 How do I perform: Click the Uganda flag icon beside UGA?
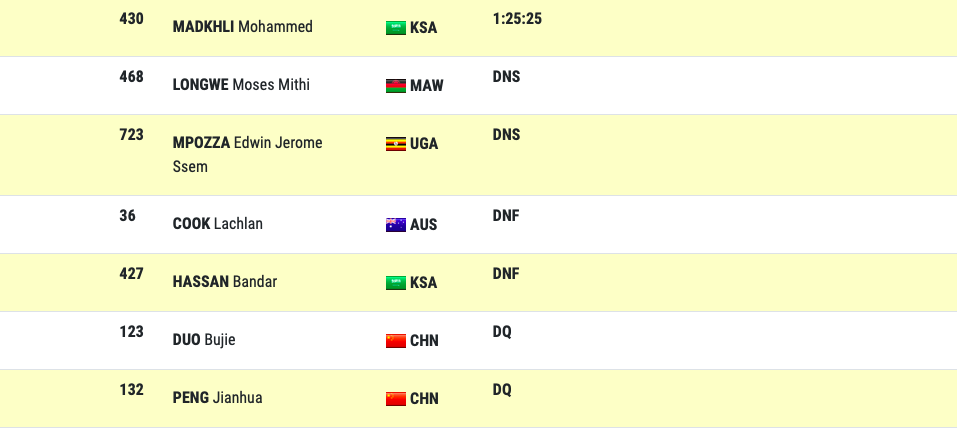point(395,144)
